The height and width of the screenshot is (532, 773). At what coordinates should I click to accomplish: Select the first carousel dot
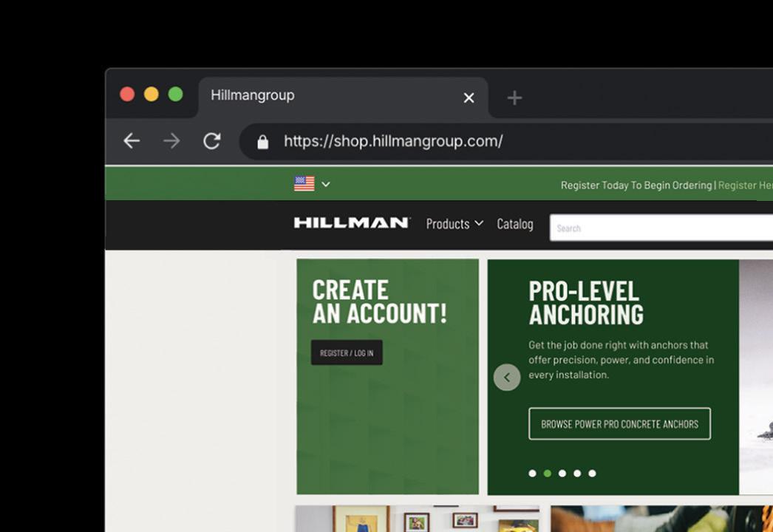click(x=532, y=474)
